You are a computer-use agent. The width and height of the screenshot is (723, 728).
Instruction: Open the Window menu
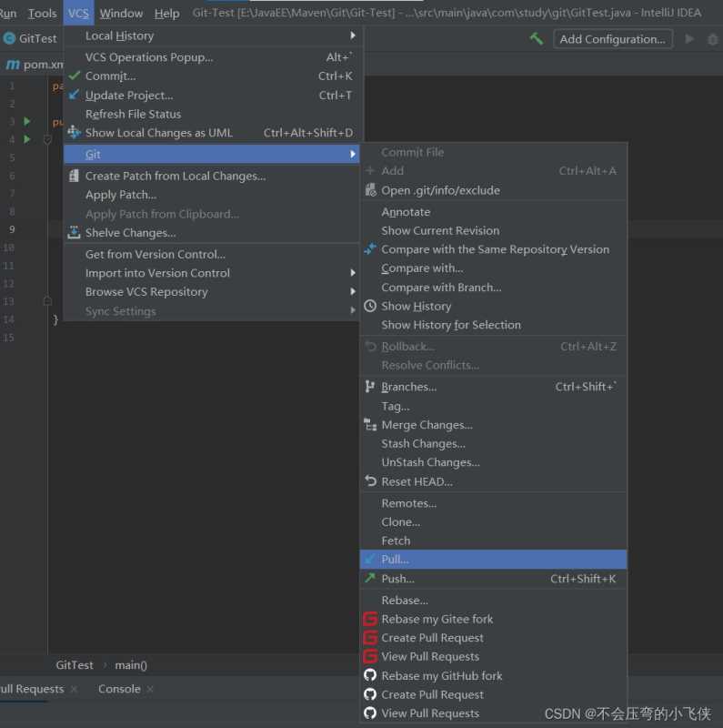(x=121, y=14)
